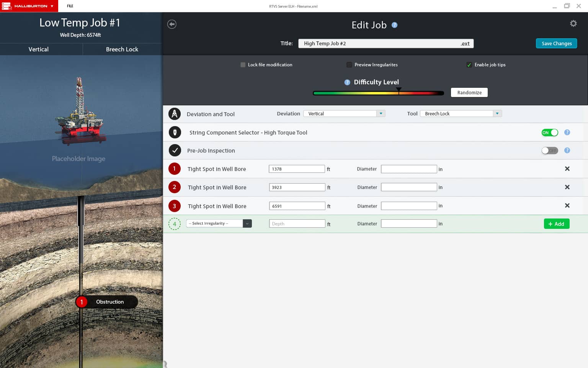This screenshot has width=588, height=368.
Task: Open the FILE menu
Action: coord(70,6)
